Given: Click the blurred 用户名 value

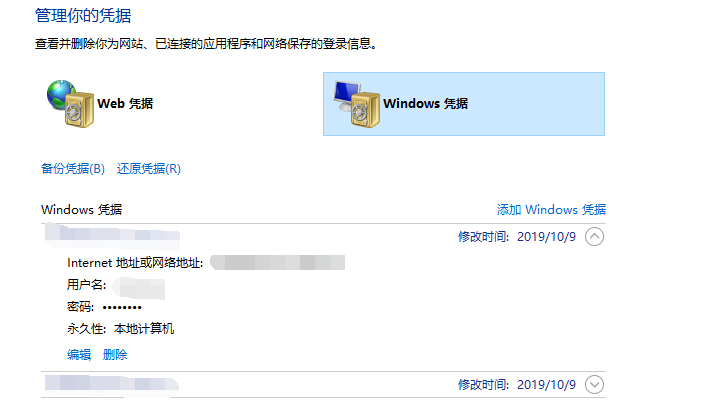Looking at the screenshot, I should point(139,288).
